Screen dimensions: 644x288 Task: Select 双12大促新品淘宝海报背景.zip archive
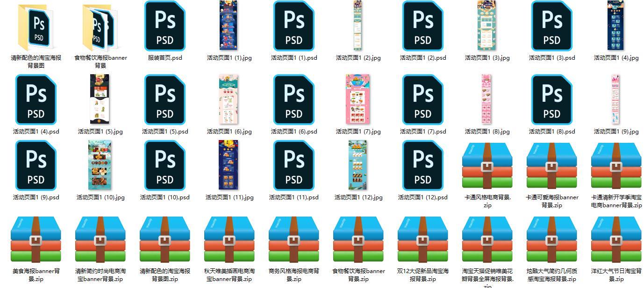423,239
